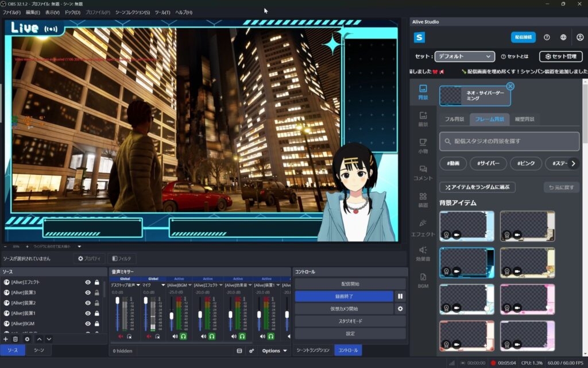
Task: Lock the [Alive]装置2 source
Action: click(96, 303)
